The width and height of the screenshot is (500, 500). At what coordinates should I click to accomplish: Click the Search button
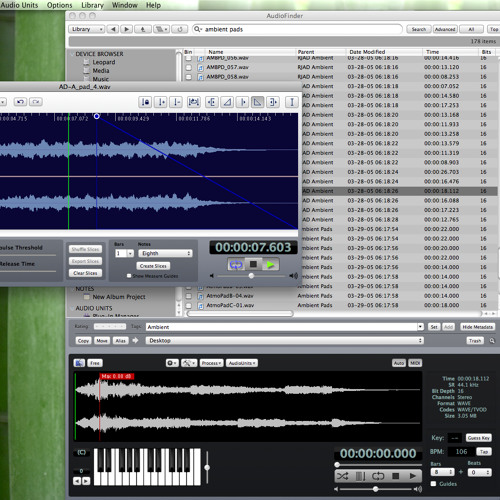click(x=419, y=29)
